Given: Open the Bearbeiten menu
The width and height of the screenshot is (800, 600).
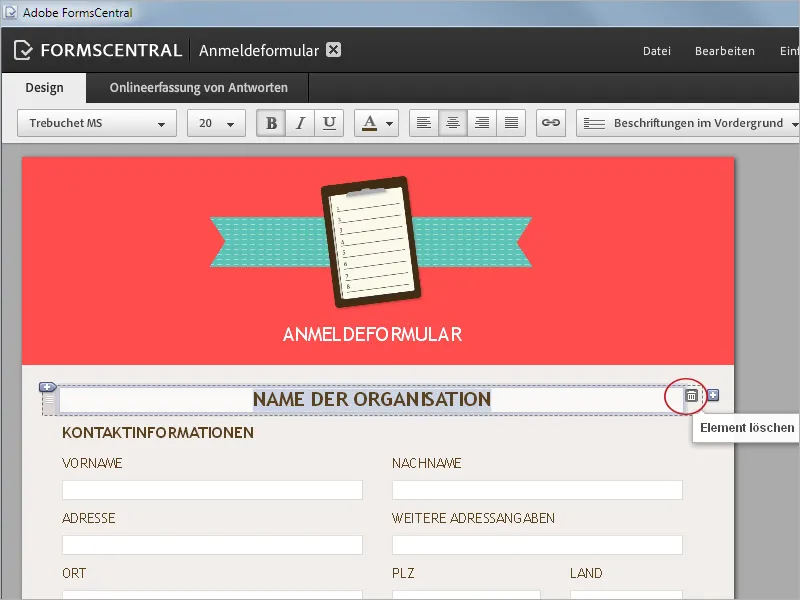Looking at the screenshot, I should 724,51.
